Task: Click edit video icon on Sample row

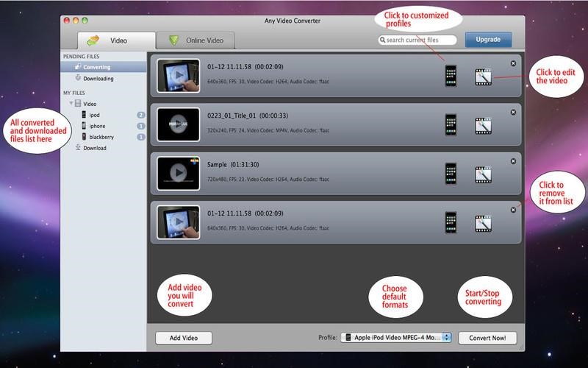Action: point(483,174)
